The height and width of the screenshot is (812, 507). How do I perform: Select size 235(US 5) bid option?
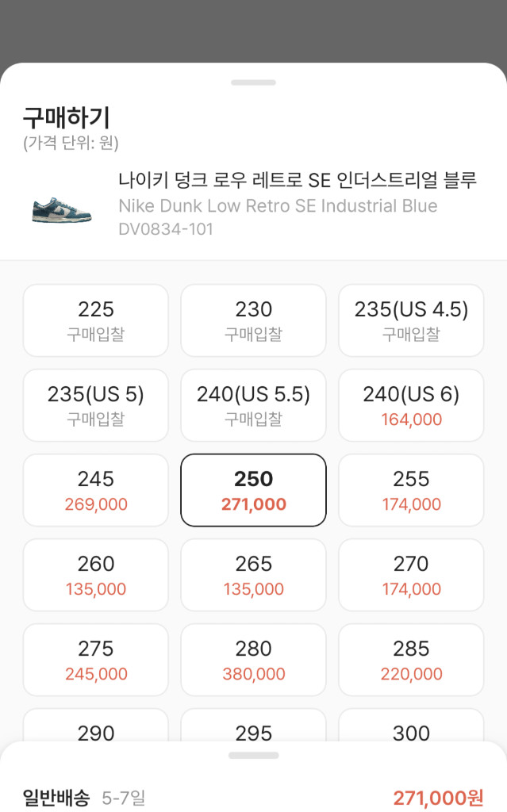95,405
